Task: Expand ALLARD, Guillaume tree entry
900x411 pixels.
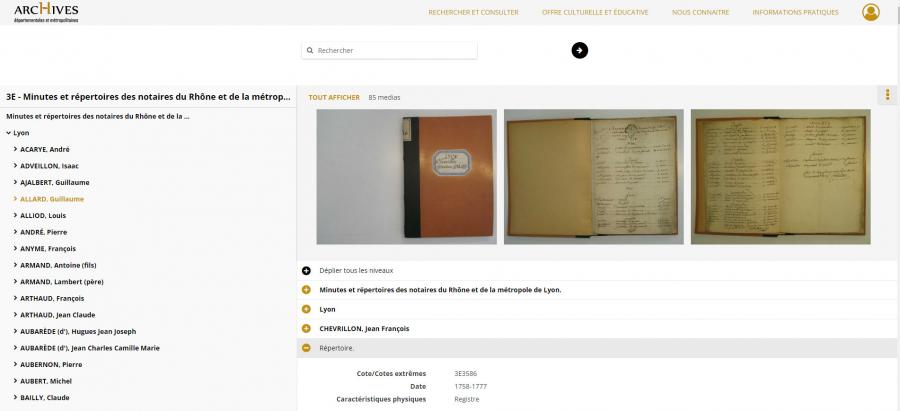Action: click(15, 199)
